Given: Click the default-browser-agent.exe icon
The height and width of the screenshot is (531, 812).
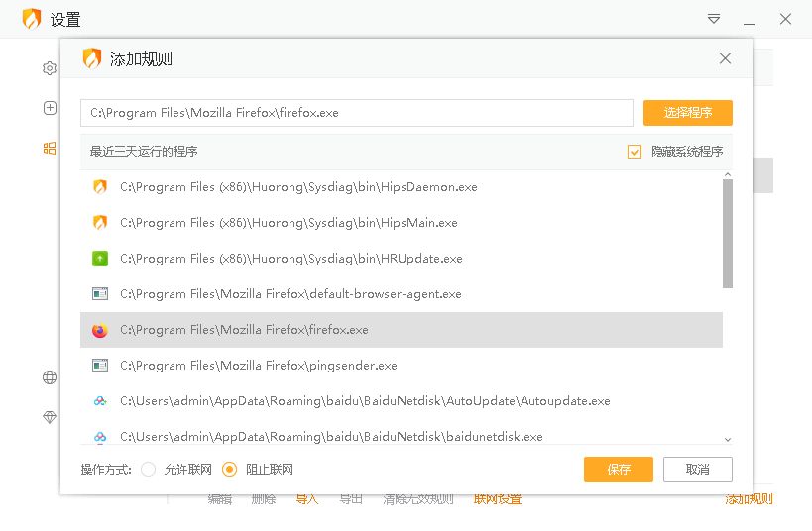Looking at the screenshot, I should point(99,294).
